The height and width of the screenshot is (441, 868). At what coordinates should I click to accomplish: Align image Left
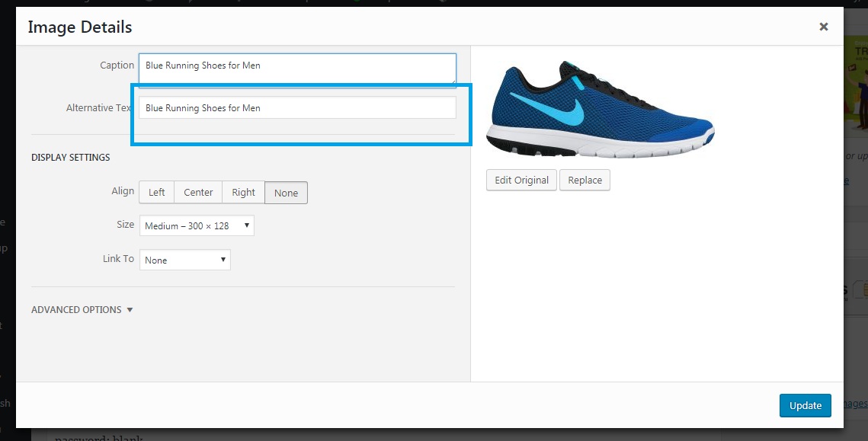pyautogui.click(x=157, y=193)
